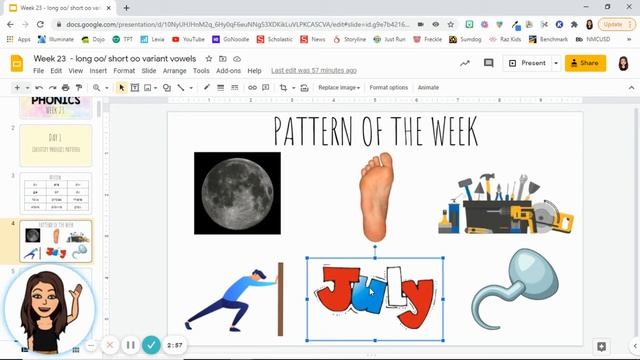Image resolution: width=640 pixels, height=360 pixels.
Task: Choose the Select cursor tool
Action: click(122, 88)
